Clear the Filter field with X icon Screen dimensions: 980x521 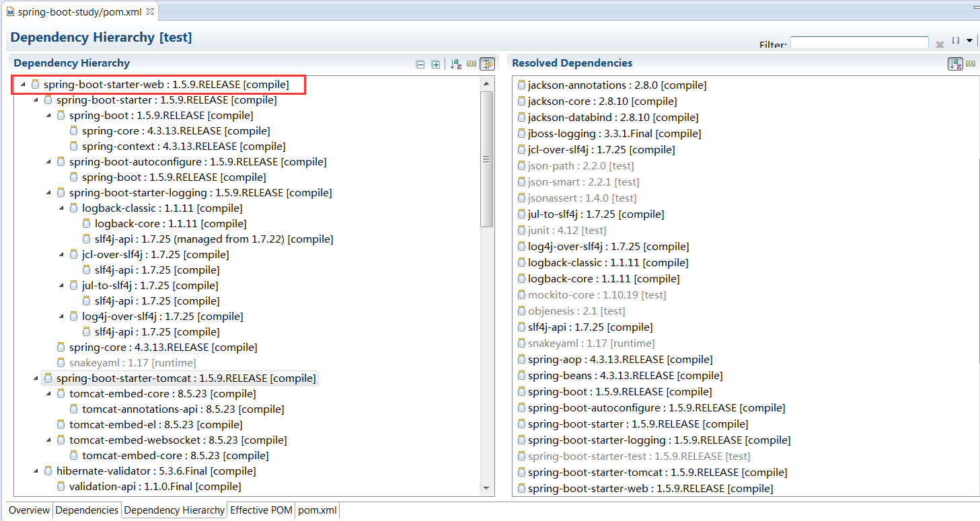(x=940, y=45)
